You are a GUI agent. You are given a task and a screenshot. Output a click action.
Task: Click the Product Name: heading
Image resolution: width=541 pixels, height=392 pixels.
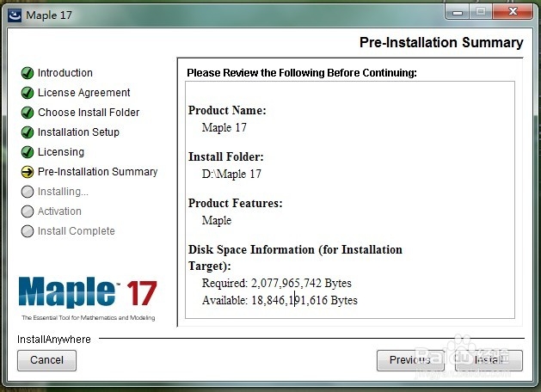pyautogui.click(x=227, y=110)
